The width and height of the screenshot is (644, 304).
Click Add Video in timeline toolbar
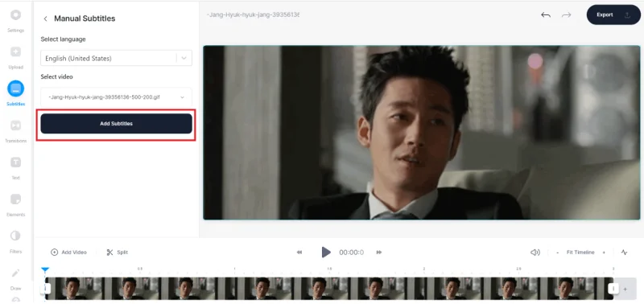click(x=68, y=253)
